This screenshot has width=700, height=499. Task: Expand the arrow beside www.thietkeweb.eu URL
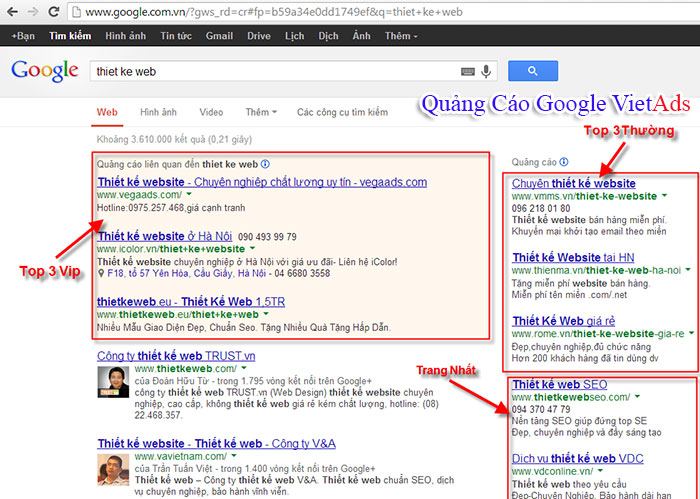(x=266, y=314)
